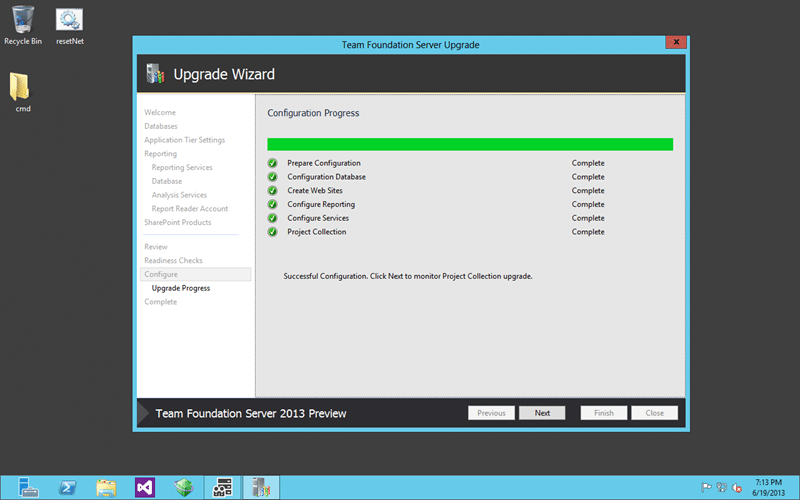Select the Complete wizard step
800x500 pixels.
(x=160, y=302)
